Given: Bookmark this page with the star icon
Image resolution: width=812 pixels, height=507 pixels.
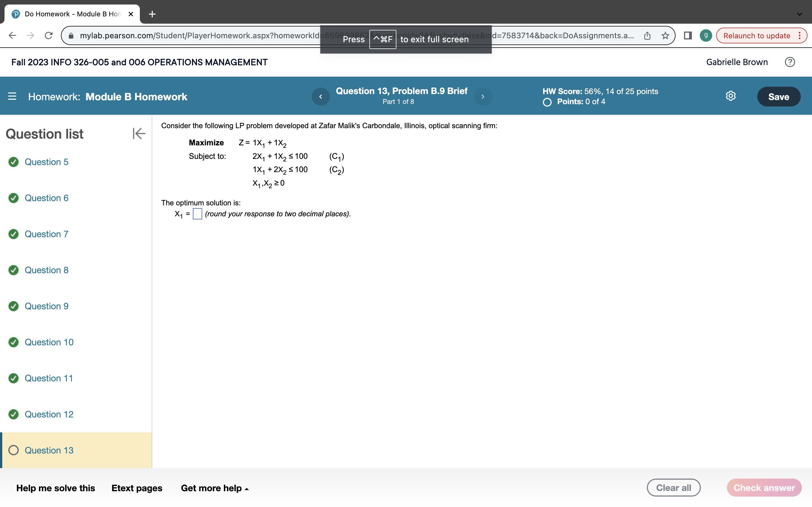Looking at the screenshot, I should (665, 35).
